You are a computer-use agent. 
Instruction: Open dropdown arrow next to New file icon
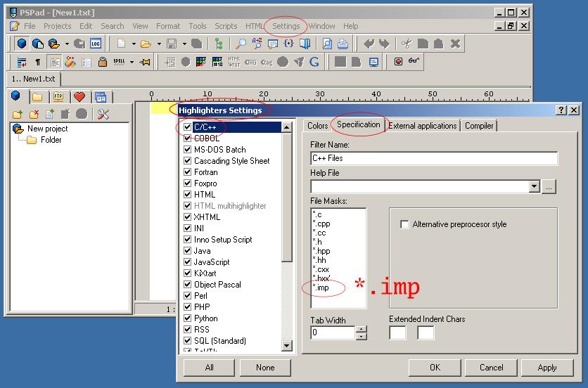[x=134, y=44]
